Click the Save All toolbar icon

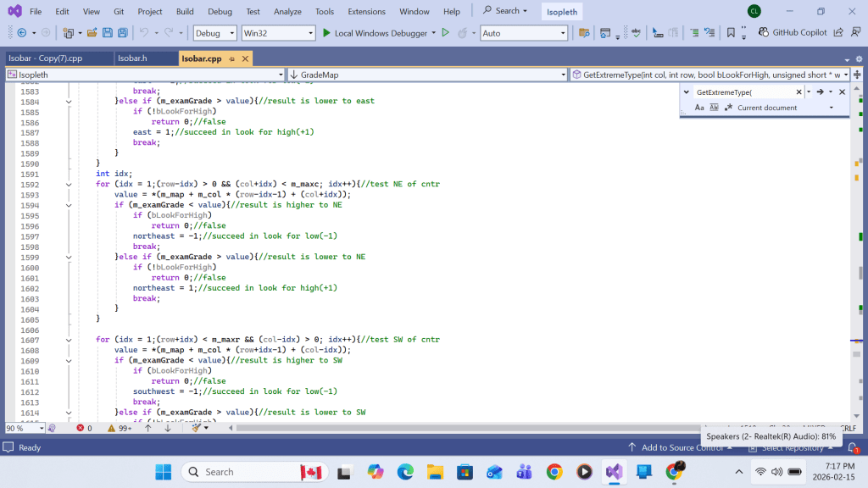coord(123,33)
